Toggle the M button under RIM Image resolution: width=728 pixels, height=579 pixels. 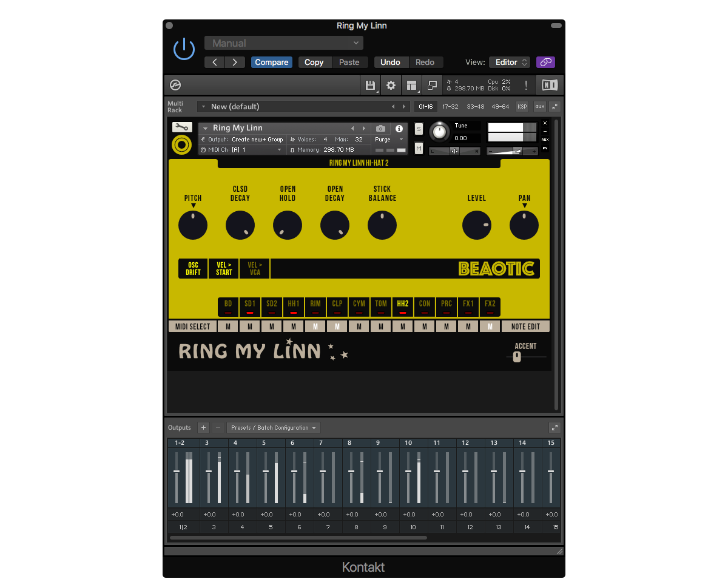pyautogui.click(x=315, y=327)
